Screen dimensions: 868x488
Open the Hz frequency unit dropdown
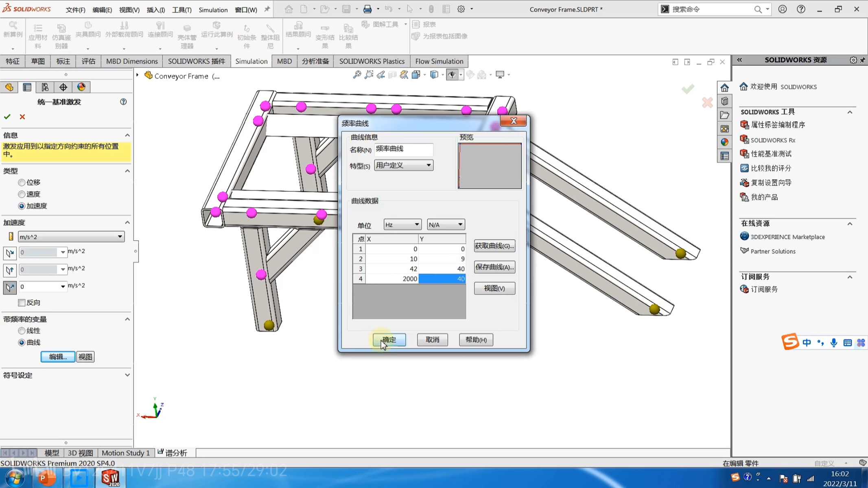pos(402,224)
